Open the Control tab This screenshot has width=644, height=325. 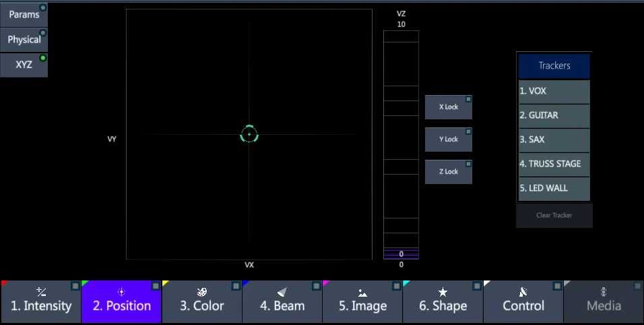pyautogui.click(x=523, y=301)
